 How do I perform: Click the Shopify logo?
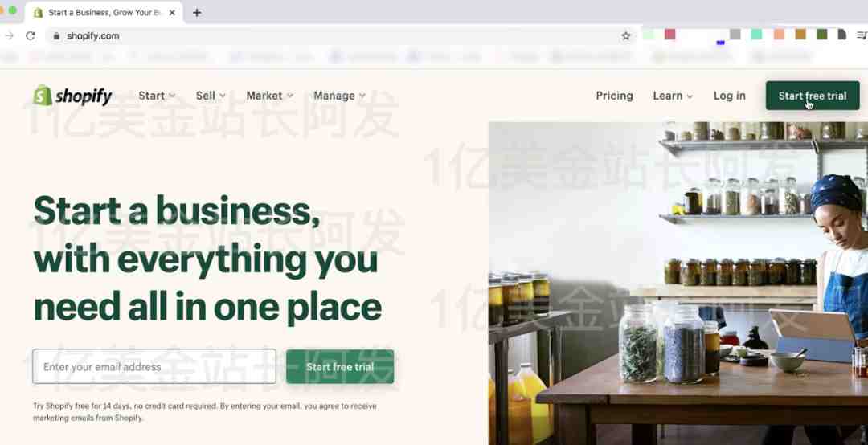tap(72, 96)
